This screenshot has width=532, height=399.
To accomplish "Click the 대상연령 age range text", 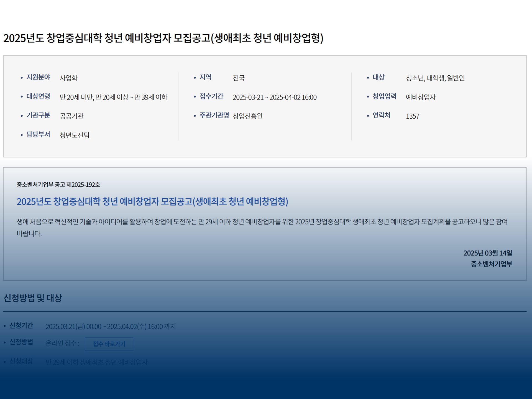I will [x=113, y=97].
